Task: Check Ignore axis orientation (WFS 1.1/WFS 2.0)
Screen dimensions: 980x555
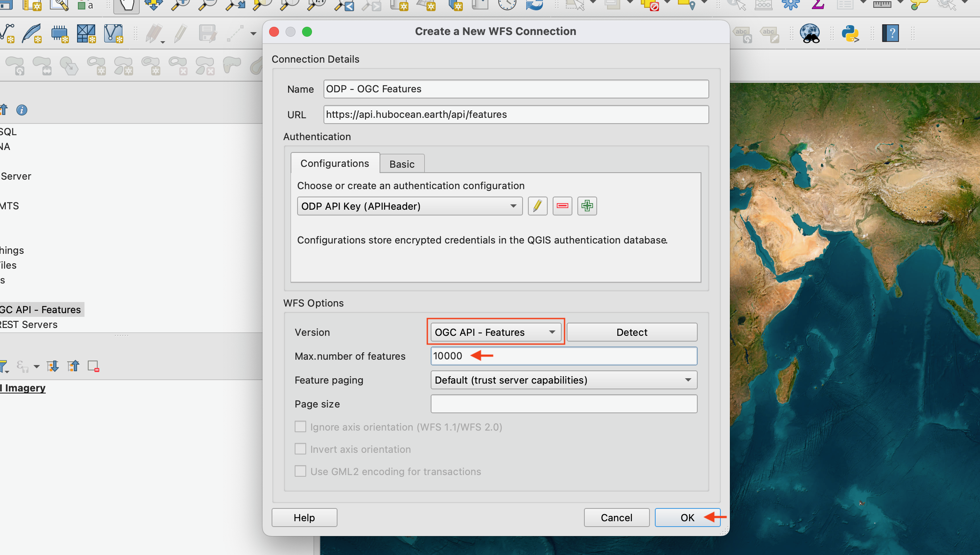Action: (300, 427)
